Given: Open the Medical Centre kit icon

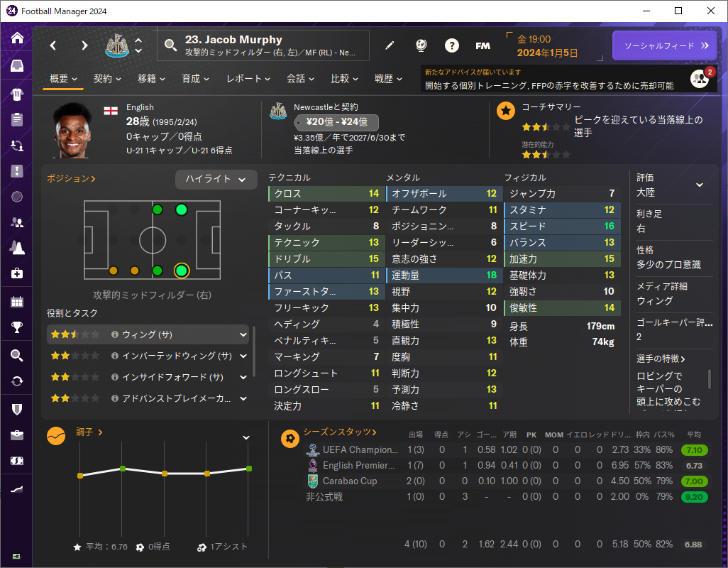Looking at the screenshot, I should [17, 273].
